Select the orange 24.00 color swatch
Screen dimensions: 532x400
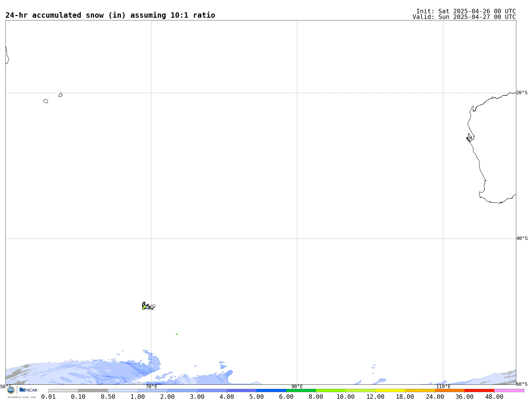450,391
